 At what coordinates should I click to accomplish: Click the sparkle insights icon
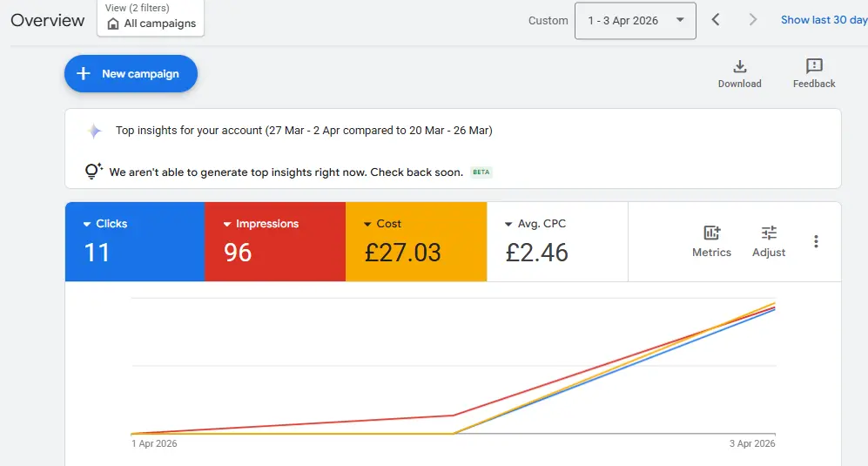point(95,131)
